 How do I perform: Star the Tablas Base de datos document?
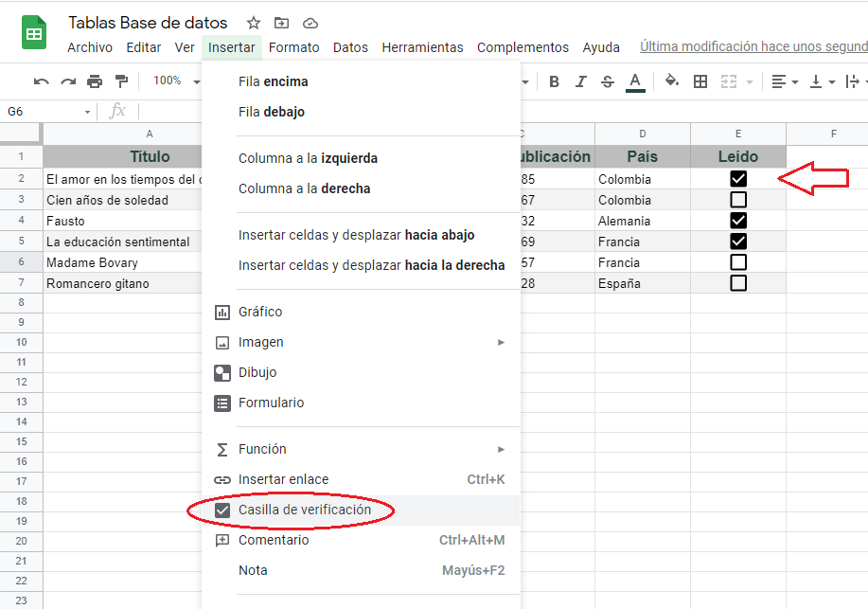point(254,23)
